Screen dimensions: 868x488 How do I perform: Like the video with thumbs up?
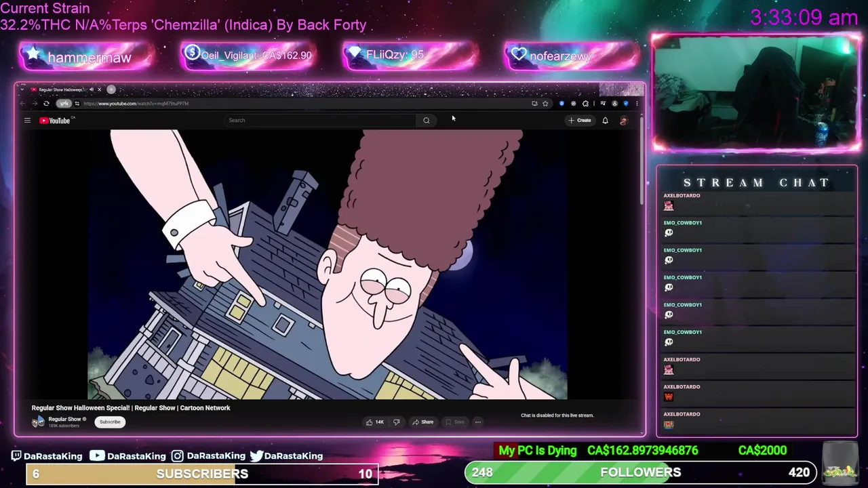pos(375,422)
